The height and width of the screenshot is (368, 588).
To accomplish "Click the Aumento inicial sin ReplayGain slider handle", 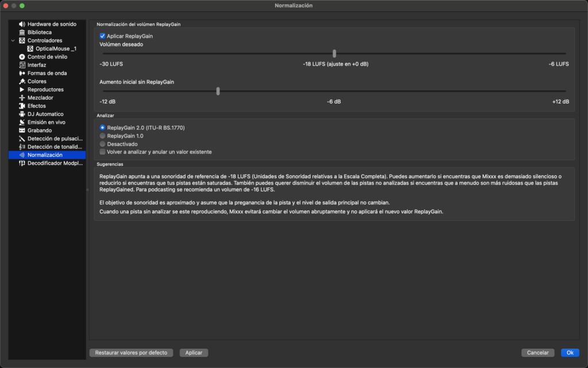I will [218, 91].
